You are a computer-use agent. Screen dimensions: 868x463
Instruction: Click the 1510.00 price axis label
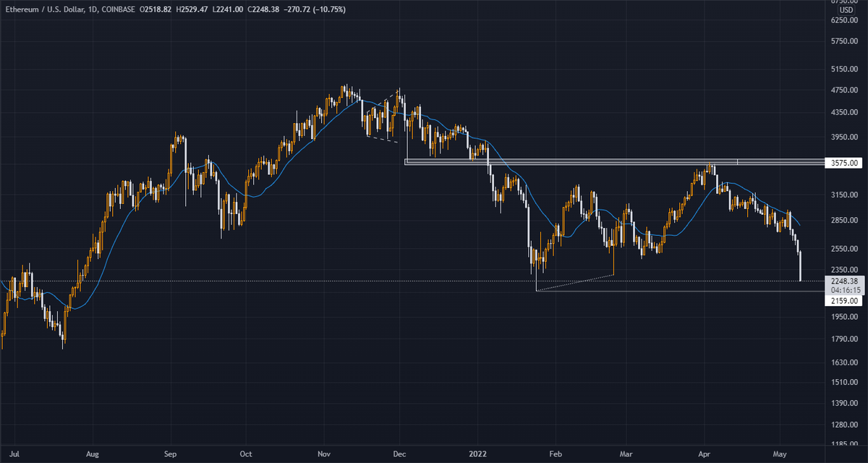coord(843,382)
